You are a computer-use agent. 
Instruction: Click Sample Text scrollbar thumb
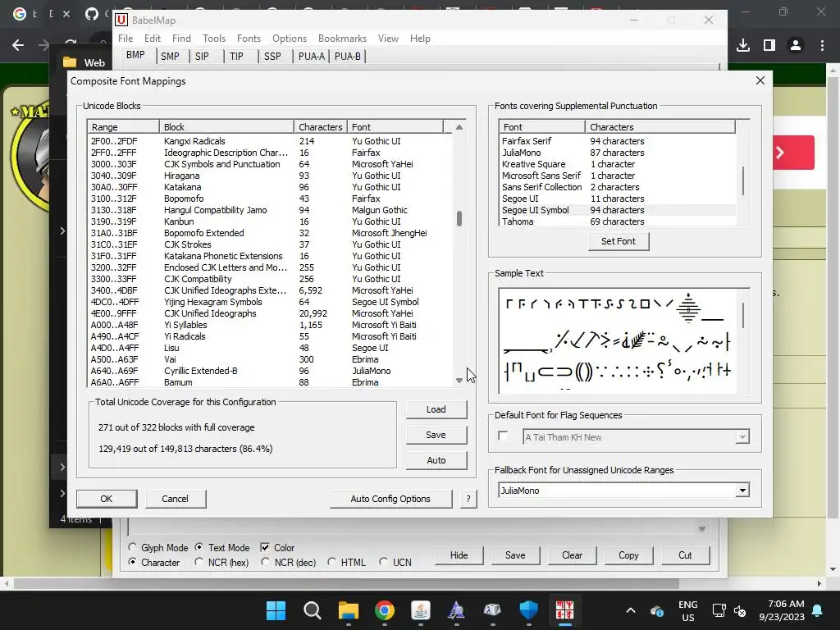(x=743, y=315)
